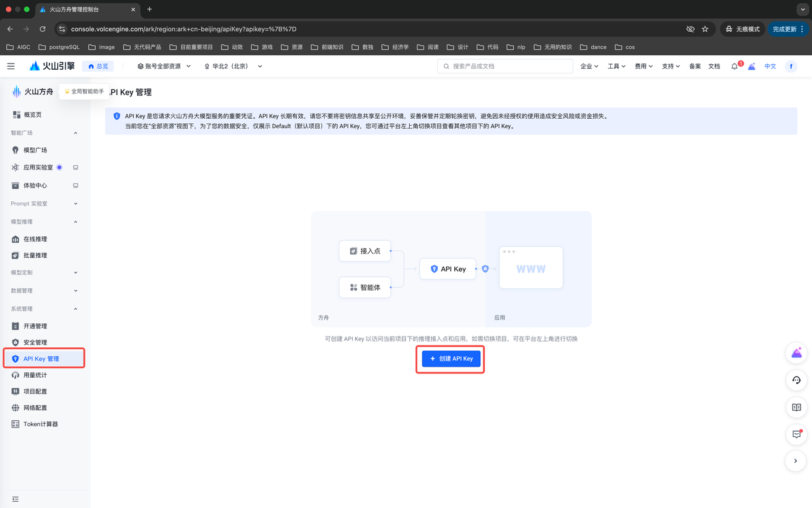Screen dimensions: 812x508
Task: Click the eye-slash tracking icon in address bar
Action: (x=690, y=29)
